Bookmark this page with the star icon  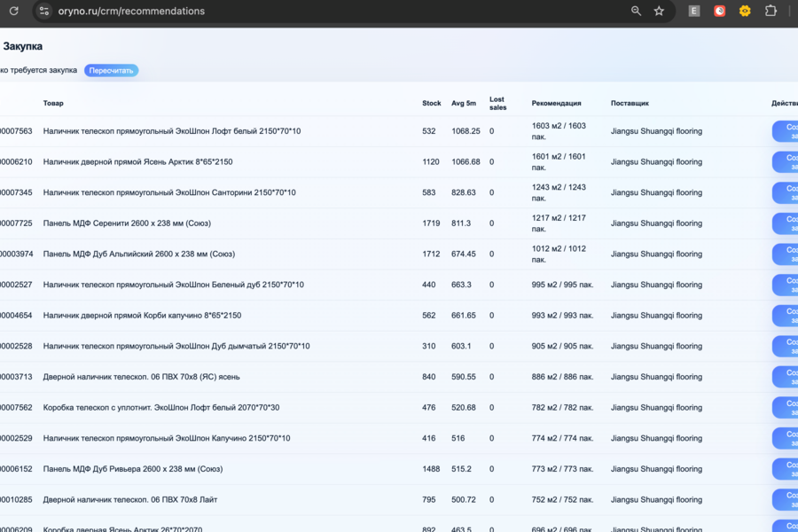[659, 11]
